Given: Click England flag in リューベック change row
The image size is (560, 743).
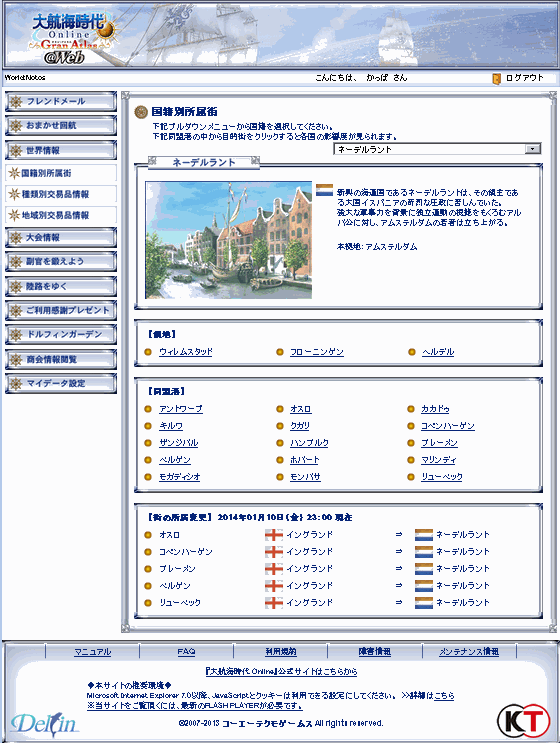Looking at the screenshot, I should coord(274,603).
